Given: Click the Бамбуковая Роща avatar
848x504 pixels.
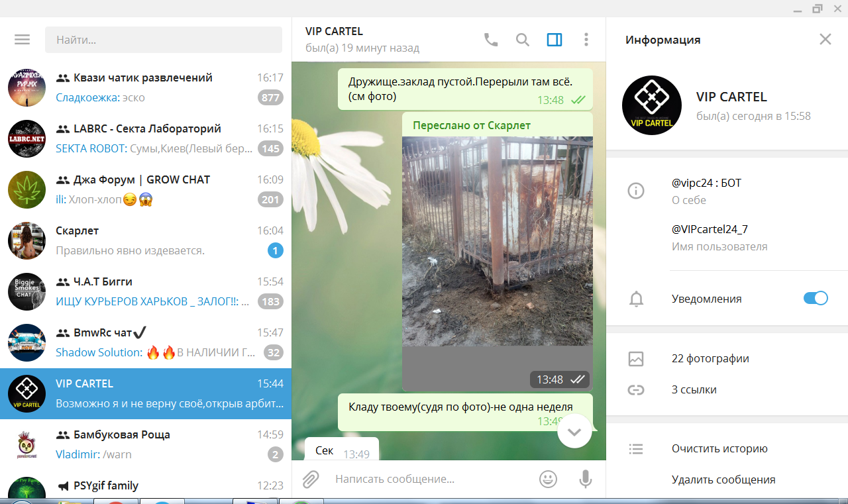Looking at the screenshot, I should pyautogui.click(x=26, y=444).
